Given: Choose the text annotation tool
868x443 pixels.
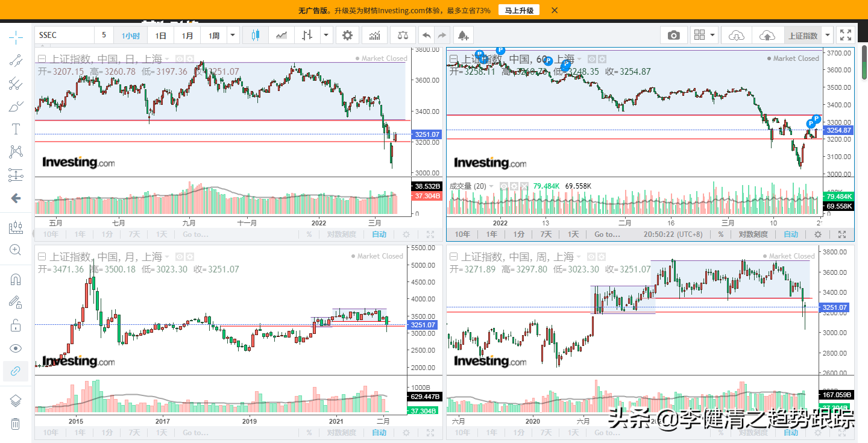Looking at the screenshot, I should tap(16, 129).
